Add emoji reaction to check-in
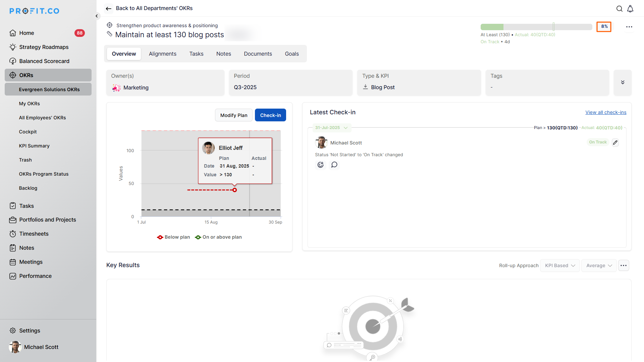The height and width of the screenshot is (362, 644). tap(321, 165)
